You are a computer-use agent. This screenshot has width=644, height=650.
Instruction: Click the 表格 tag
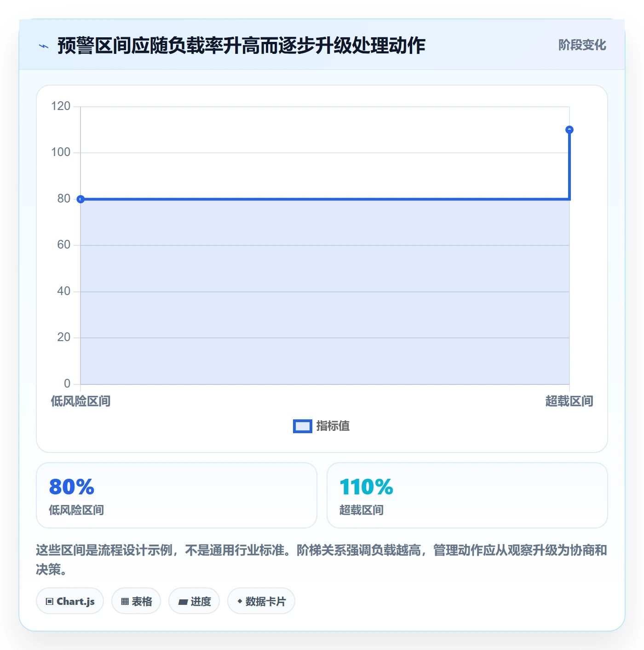[136, 601]
